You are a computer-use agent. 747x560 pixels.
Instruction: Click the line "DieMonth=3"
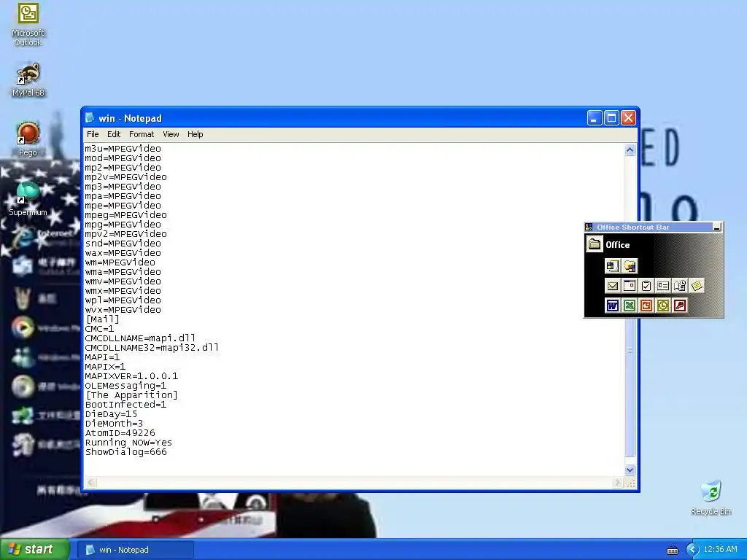point(114,424)
